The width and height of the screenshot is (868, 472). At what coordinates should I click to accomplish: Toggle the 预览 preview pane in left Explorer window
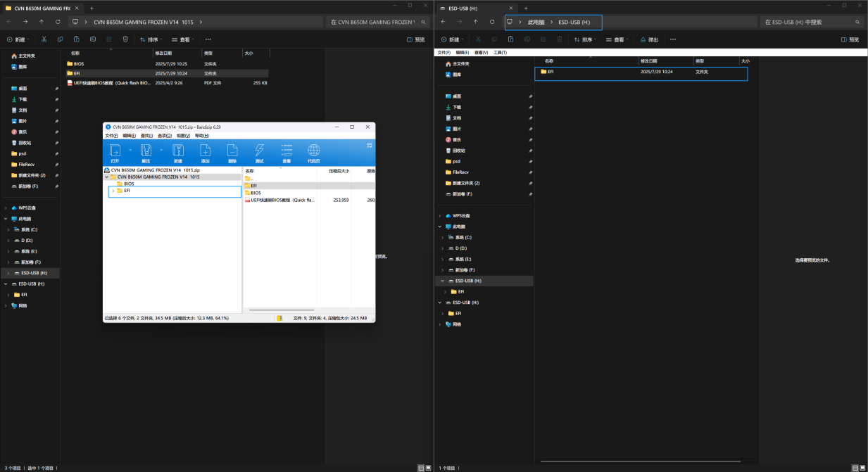coord(415,39)
